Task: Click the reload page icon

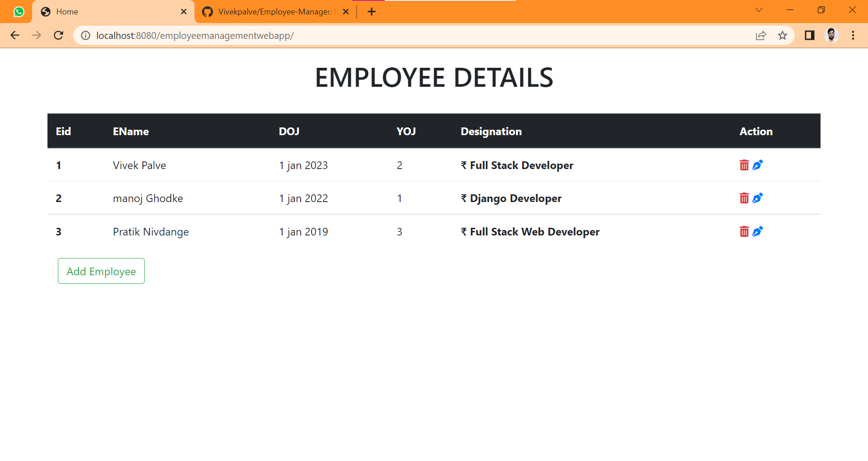Action: pyautogui.click(x=58, y=35)
